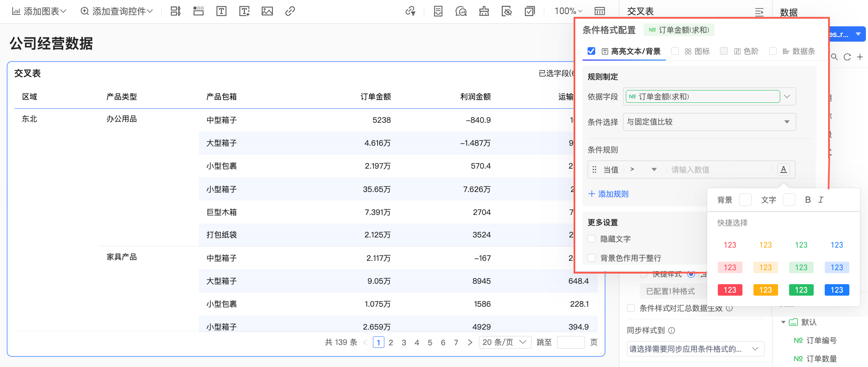Grab the rule drag handle dots

pos(594,169)
